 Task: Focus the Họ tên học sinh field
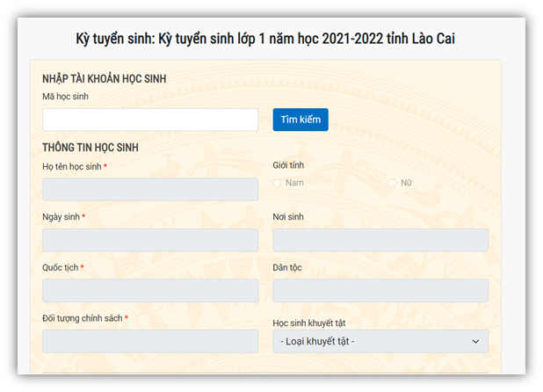click(x=149, y=189)
